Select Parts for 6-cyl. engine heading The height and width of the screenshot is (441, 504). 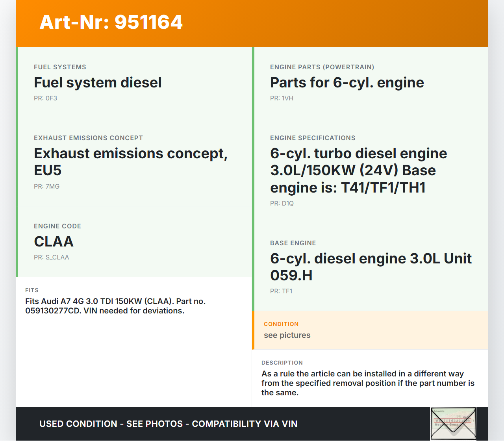point(347,83)
